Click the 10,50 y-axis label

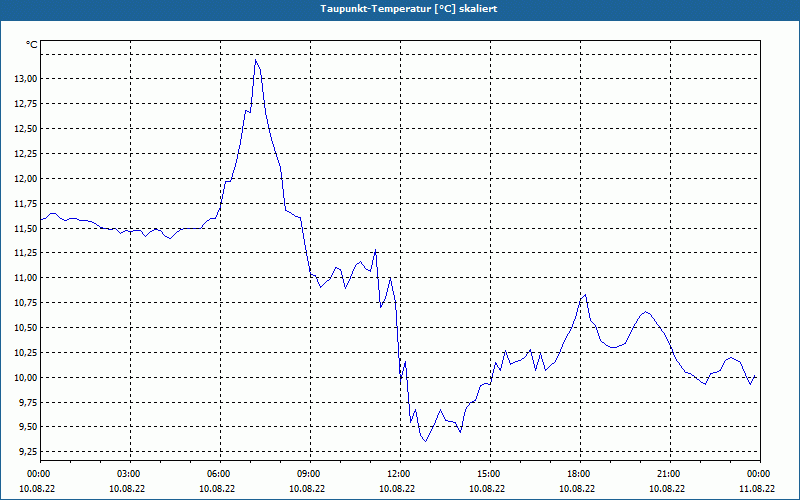click(26, 328)
